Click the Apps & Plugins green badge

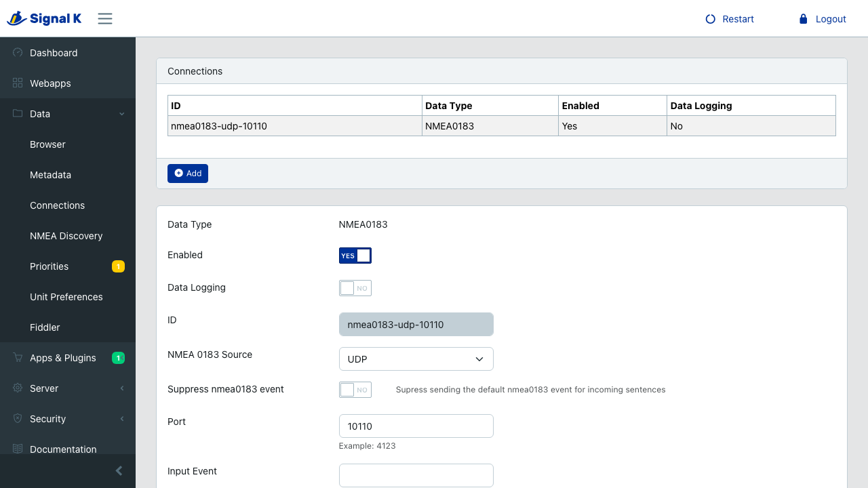coord(118,358)
